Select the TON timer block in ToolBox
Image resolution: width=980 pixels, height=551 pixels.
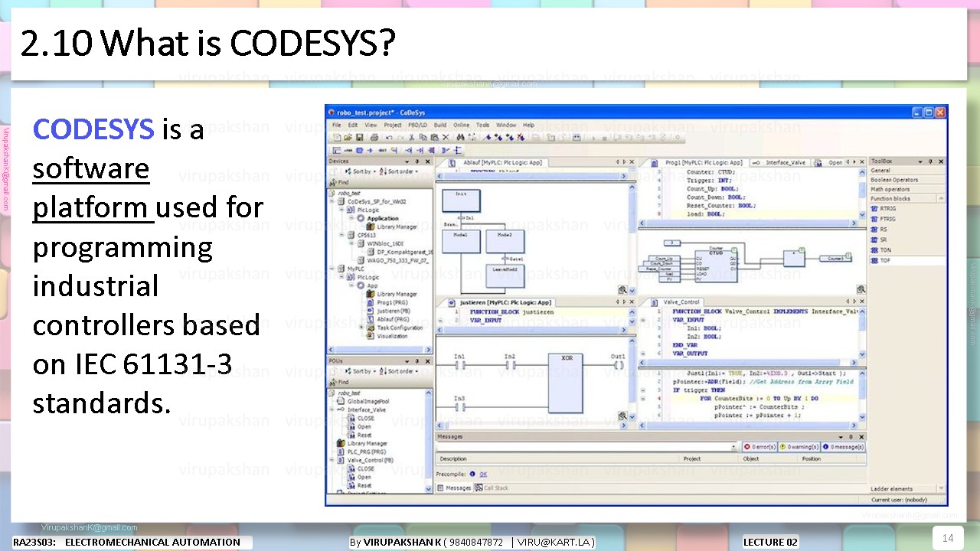[x=881, y=249]
